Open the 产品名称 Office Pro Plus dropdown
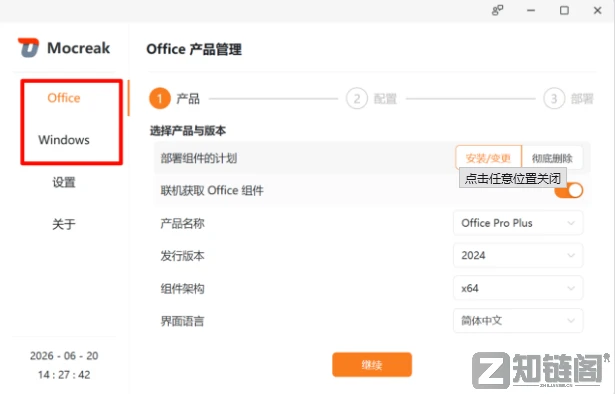615x394 pixels. pyautogui.click(x=518, y=223)
